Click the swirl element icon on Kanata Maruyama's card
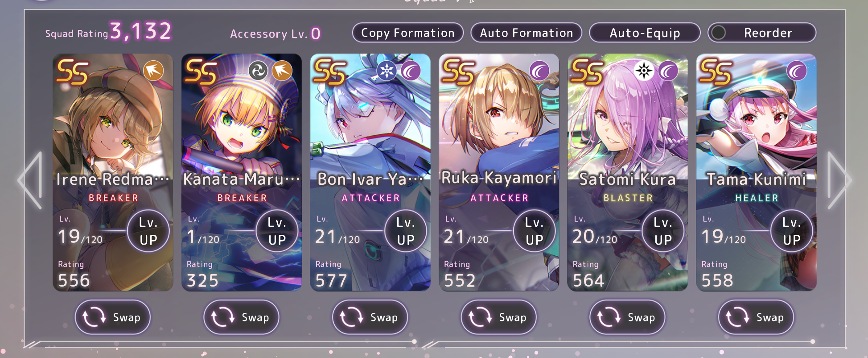The height and width of the screenshot is (358, 868). [258, 71]
